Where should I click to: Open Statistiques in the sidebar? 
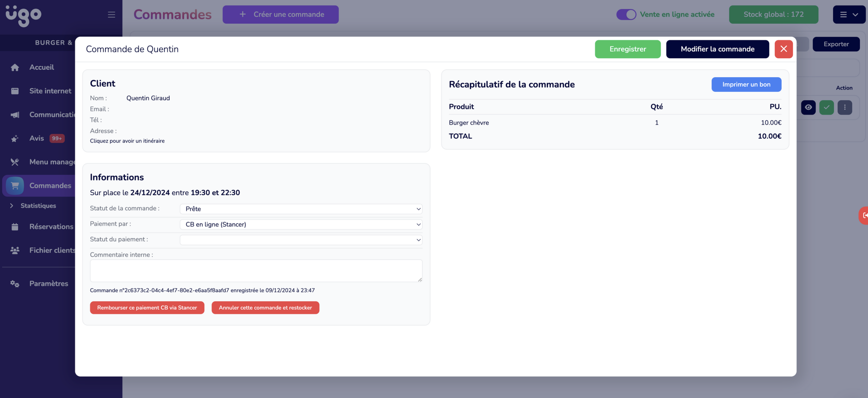(x=38, y=206)
